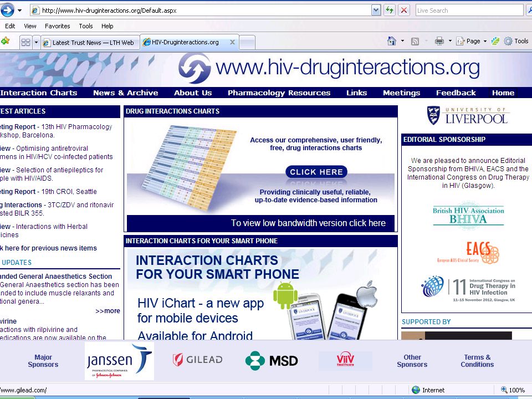Image resolution: width=532 pixels, height=399 pixels.
Task: Click the Janssen sponsor logo
Action: [x=119, y=361]
